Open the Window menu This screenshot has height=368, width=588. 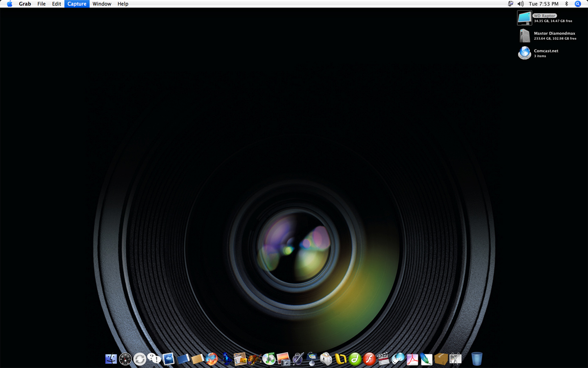point(102,4)
